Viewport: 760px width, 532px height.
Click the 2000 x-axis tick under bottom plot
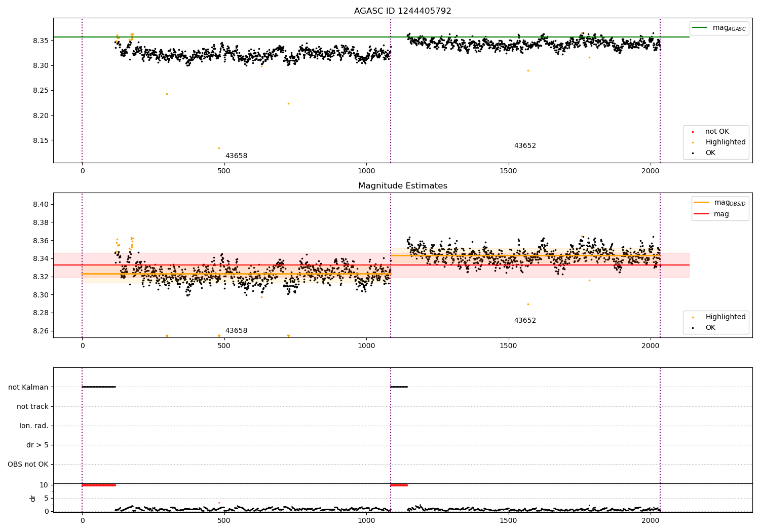click(651, 520)
